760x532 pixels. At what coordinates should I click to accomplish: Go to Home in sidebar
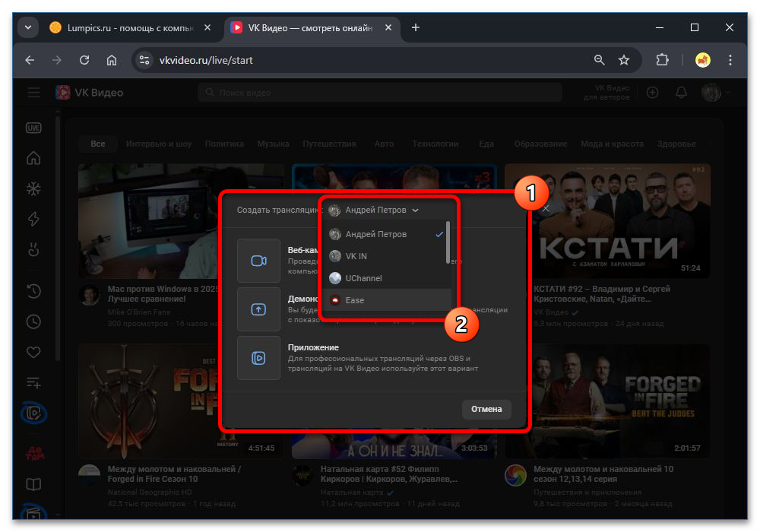tap(33, 158)
